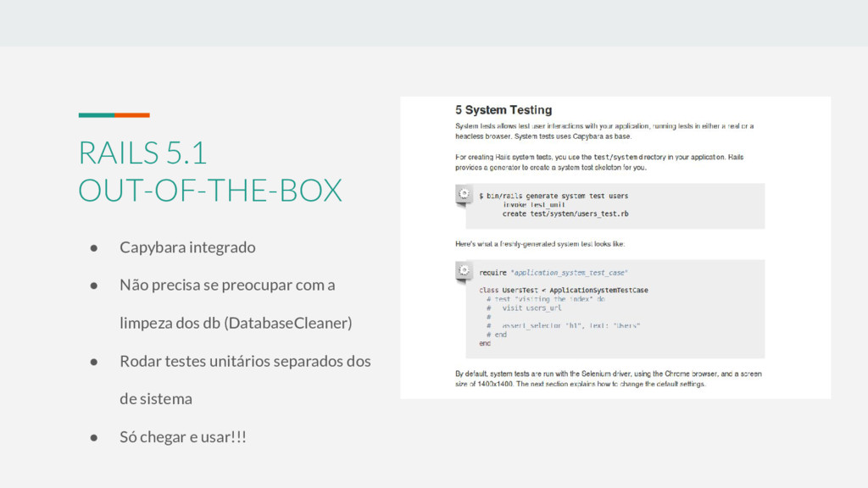
Task: Click the 'By default, system tests are run' paragraph
Action: (x=609, y=379)
